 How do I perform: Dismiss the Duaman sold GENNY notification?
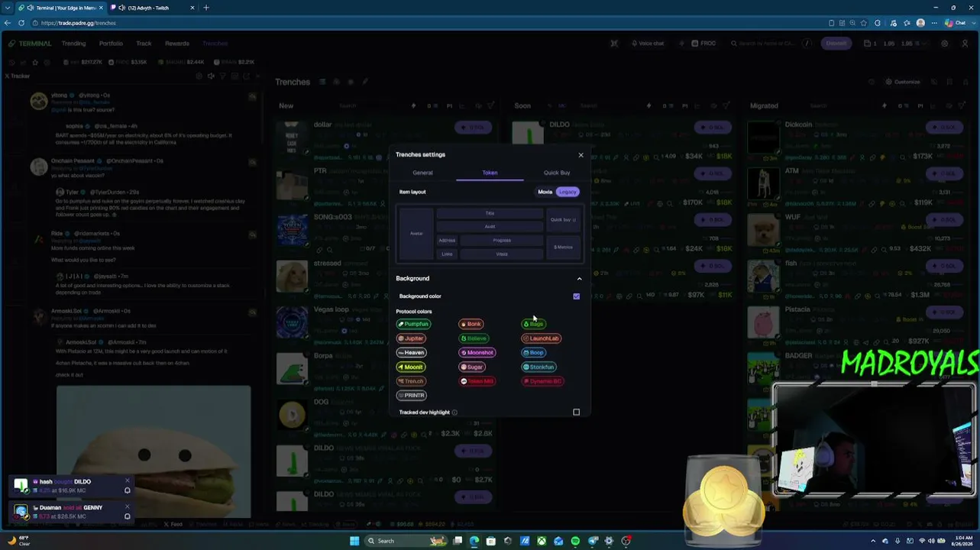point(128,508)
